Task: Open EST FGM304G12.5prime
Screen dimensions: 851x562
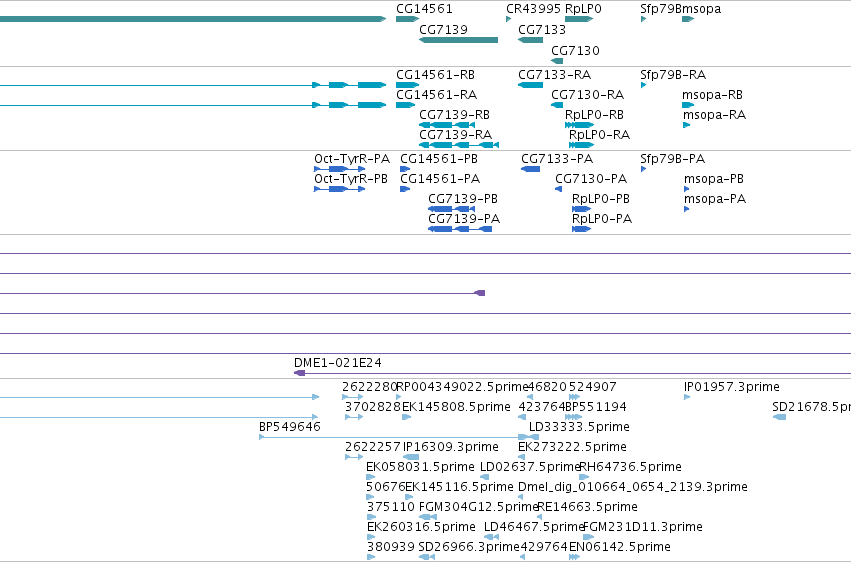Action: (x=479, y=508)
